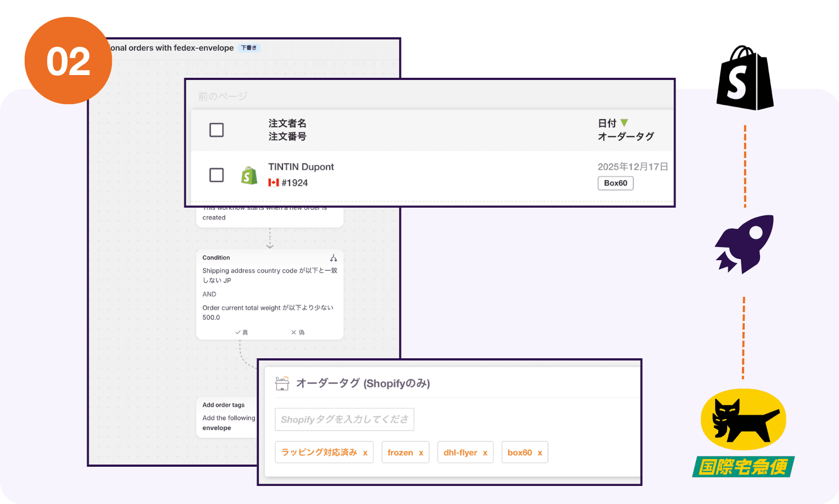Screen dimensions: 839x504
Task: Sort orders using the 日付 green triangle
Action: (x=625, y=123)
